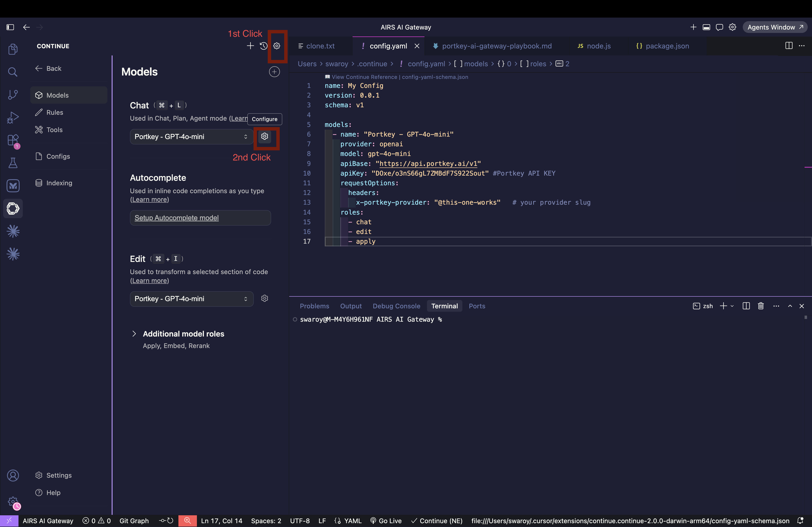Change UTF-8 encoding in status bar
The image size is (812, 527).
coord(300,520)
